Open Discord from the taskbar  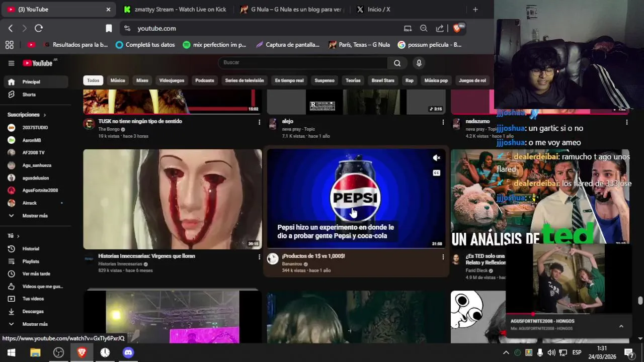click(x=128, y=352)
